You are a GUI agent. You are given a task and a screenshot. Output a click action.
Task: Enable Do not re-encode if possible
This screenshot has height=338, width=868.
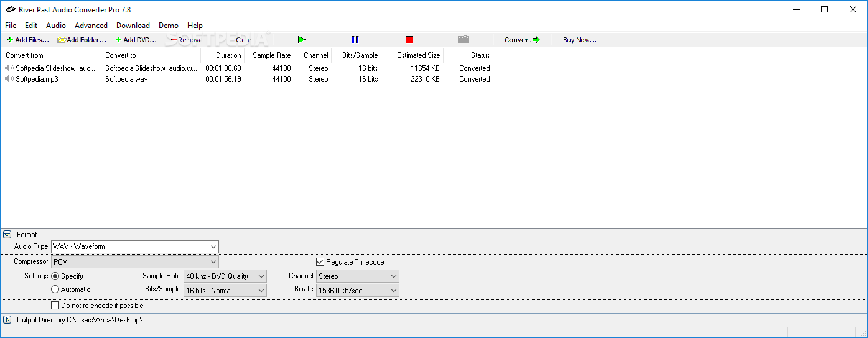[x=55, y=306]
